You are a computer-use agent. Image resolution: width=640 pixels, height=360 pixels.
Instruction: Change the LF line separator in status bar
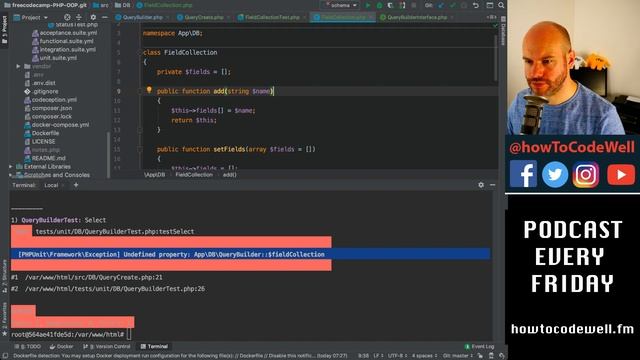pos(378,356)
